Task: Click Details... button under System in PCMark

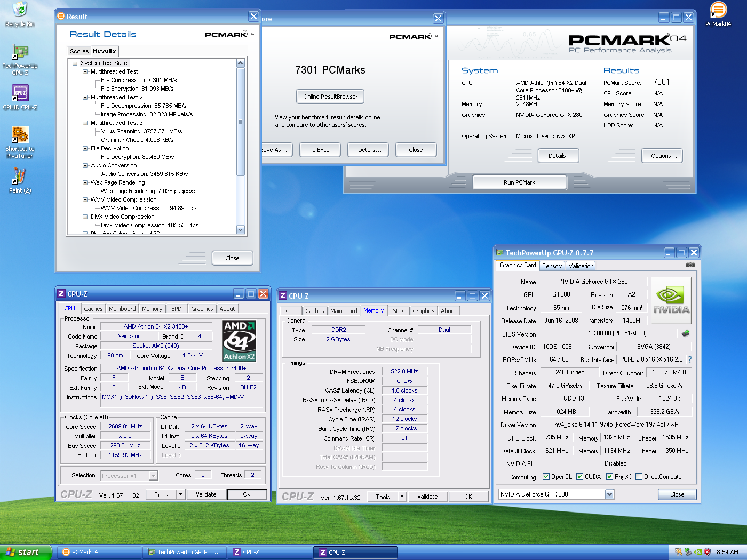Action: point(560,156)
